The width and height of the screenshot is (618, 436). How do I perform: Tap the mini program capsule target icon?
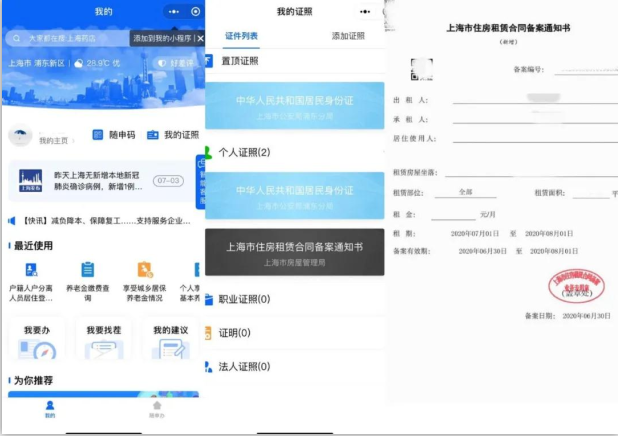pyautogui.click(x=195, y=11)
